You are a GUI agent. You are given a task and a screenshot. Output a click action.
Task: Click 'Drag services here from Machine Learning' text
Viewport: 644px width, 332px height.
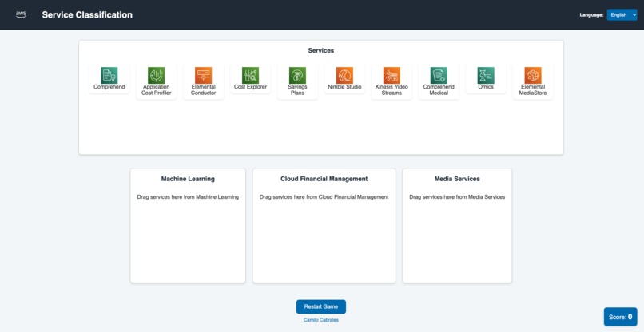(188, 197)
